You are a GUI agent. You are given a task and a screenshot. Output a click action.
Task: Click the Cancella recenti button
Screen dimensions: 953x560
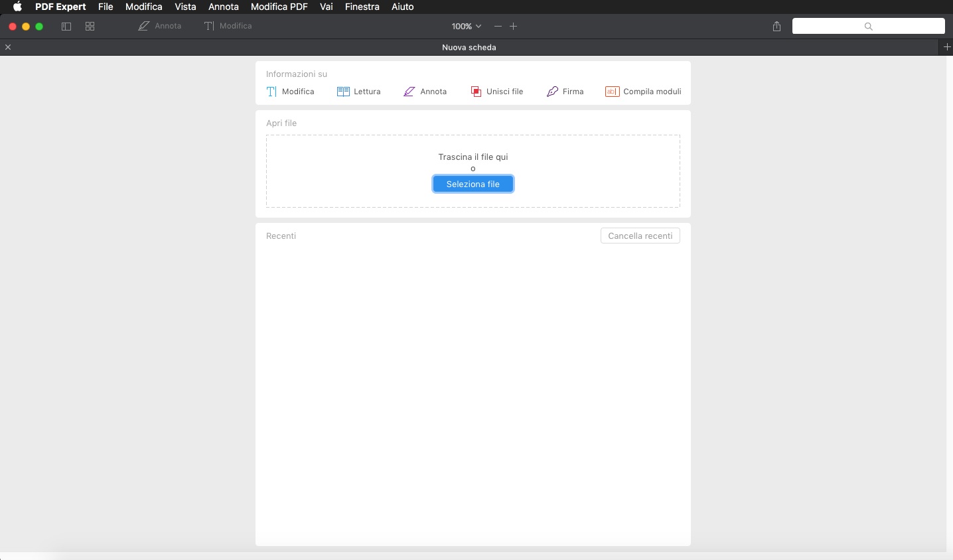pos(640,236)
